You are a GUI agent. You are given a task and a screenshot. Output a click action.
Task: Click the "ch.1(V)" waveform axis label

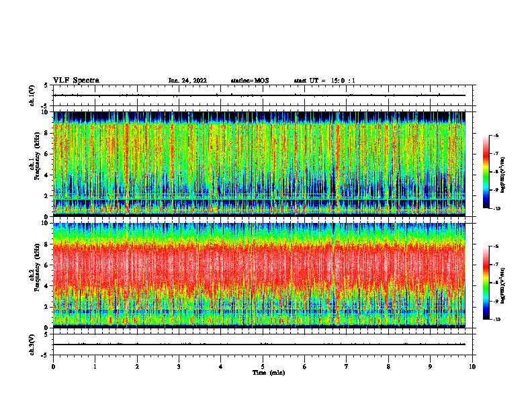point(32,95)
